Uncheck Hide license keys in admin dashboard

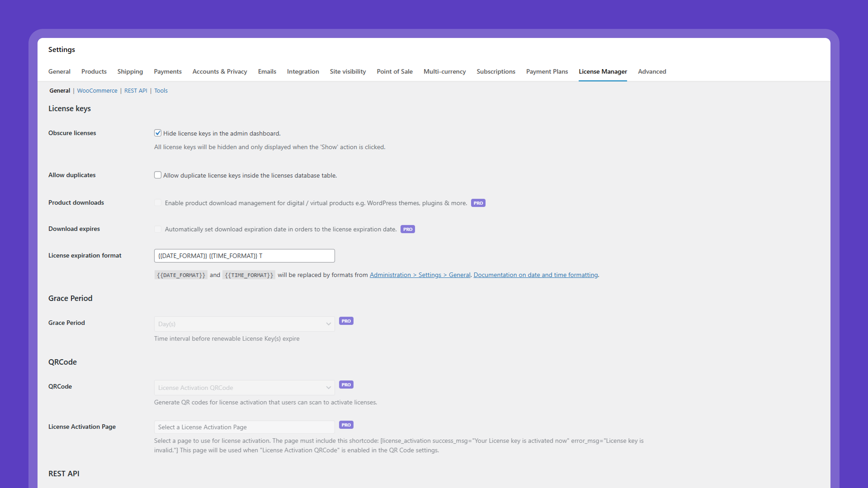point(158,133)
